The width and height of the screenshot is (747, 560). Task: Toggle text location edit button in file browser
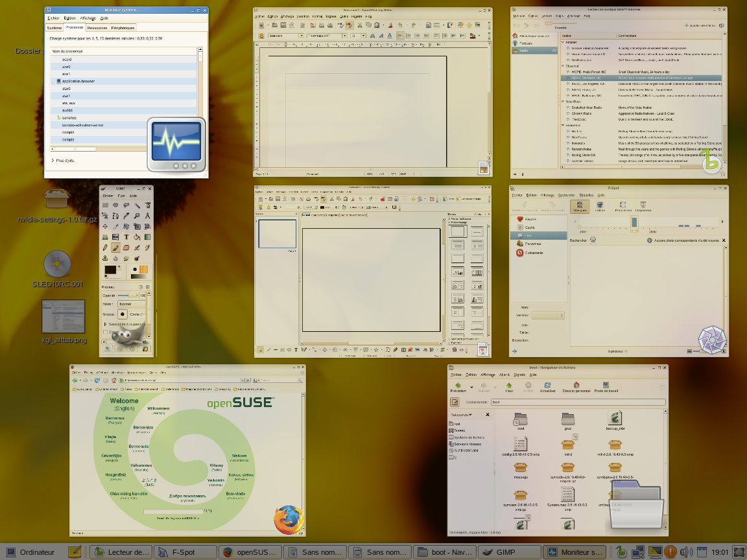coord(455,402)
